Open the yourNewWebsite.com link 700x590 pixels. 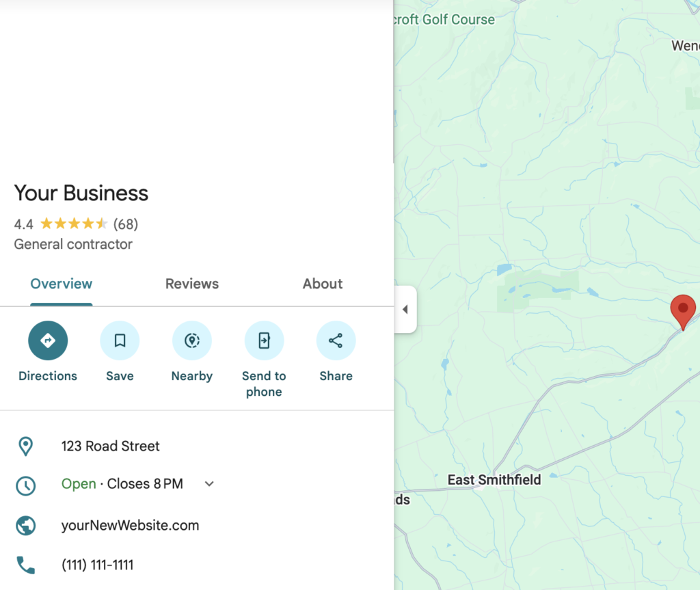[x=130, y=526]
